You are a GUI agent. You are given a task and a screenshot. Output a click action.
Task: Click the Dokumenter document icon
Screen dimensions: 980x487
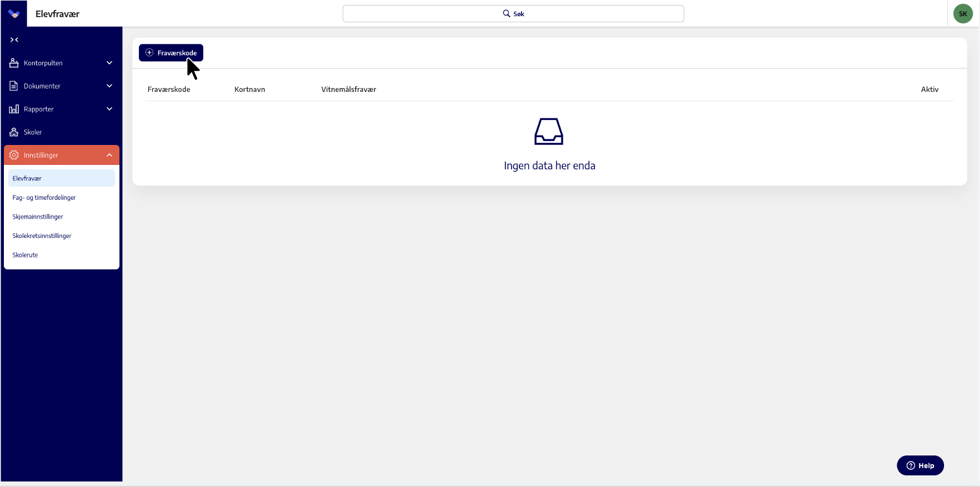(x=14, y=86)
